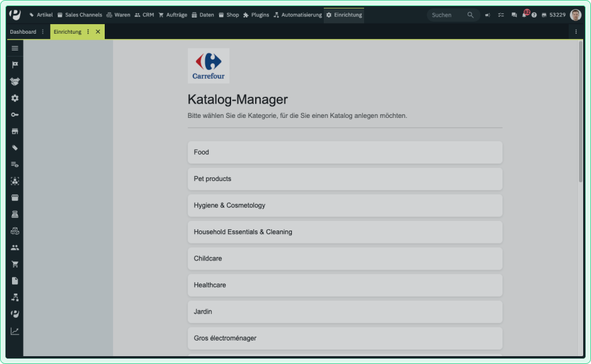Choose the Hygiene & Cosmetology category
This screenshot has width=591, height=364.
[345, 205]
